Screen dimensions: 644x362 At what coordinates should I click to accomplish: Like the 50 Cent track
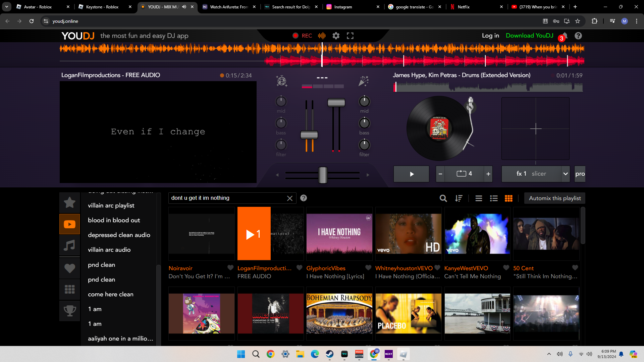[x=575, y=268]
